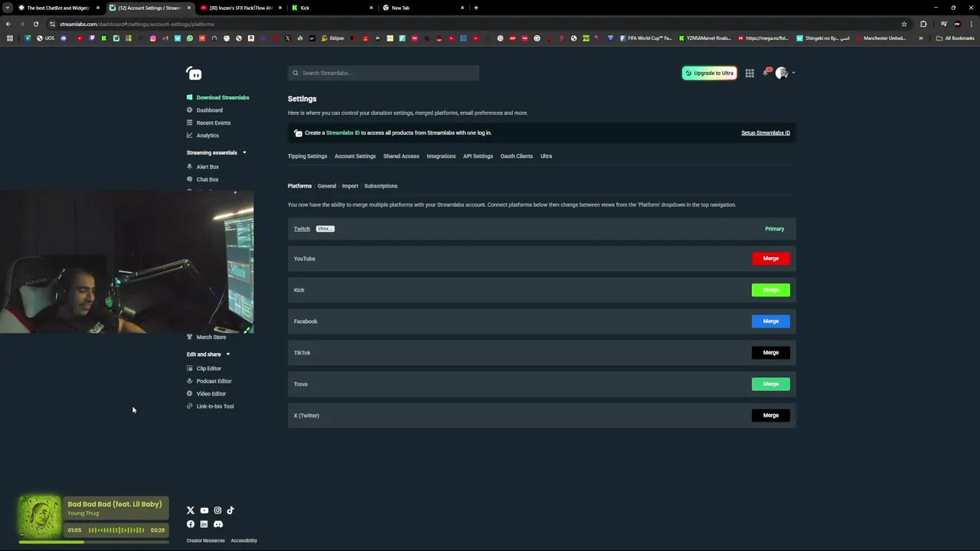Image resolution: width=980 pixels, height=551 pixels.
Task: Click Setup Streamlabs ID
Action: click(766, 132)
